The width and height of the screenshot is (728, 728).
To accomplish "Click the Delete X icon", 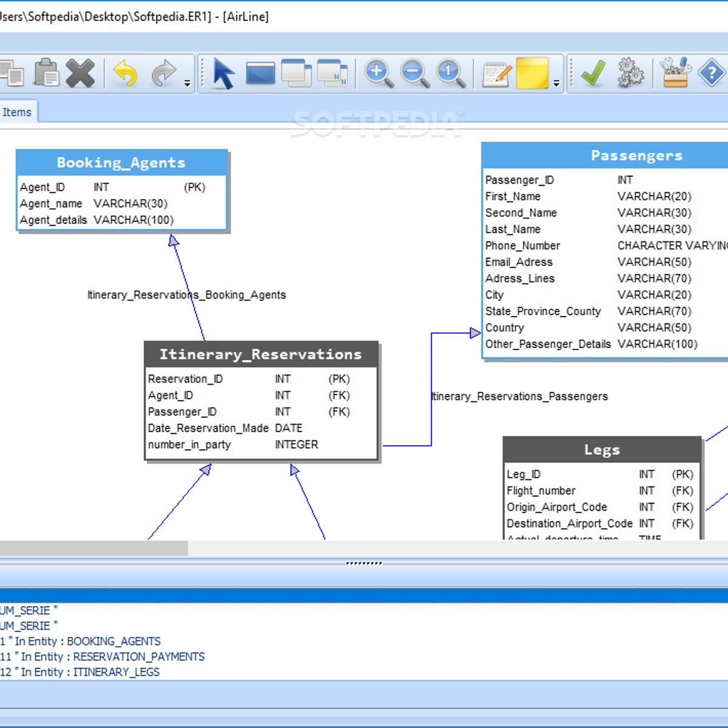I will click(80, 73).
